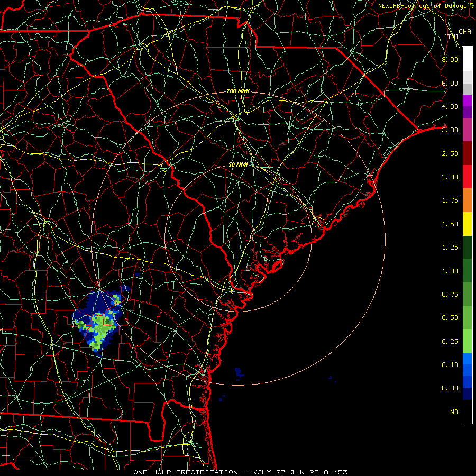The width and height of the screenshot is (476, 476).
Task: Click the yellow 1.50 inch legend swatch
Action: tap(467, 224)
